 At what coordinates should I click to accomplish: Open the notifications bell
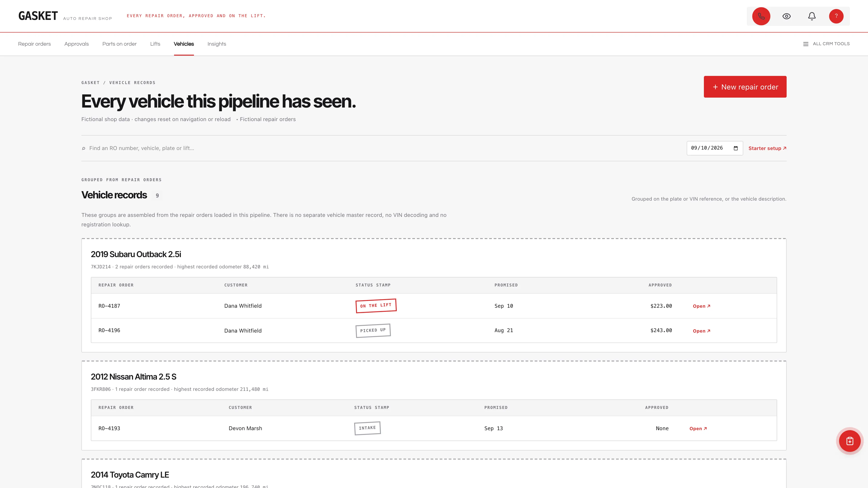click(x=812, y=16)
